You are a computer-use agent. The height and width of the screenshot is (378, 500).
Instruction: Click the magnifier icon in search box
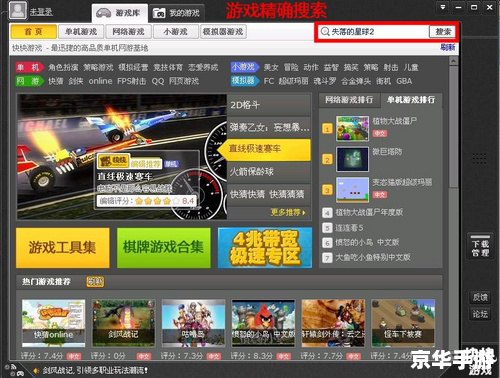pyautogui.click(x=324, y=32)
